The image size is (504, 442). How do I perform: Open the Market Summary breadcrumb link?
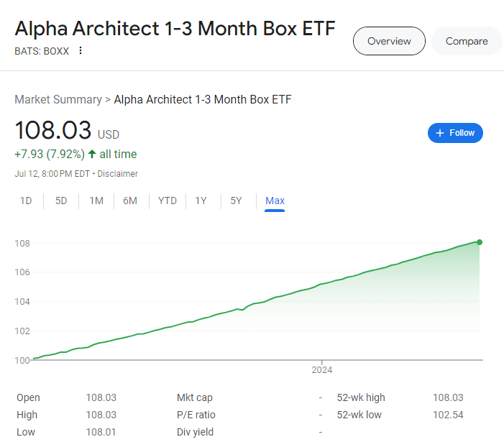58,100
